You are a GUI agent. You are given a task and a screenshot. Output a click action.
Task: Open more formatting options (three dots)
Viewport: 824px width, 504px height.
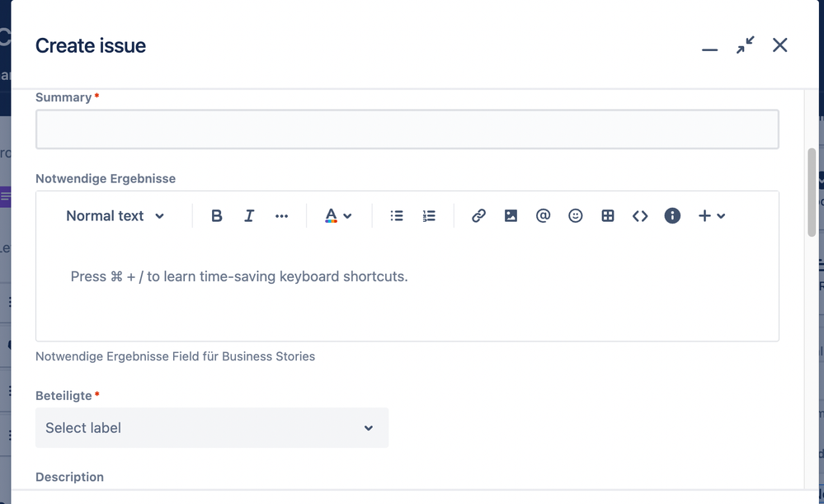coord(281,215)
